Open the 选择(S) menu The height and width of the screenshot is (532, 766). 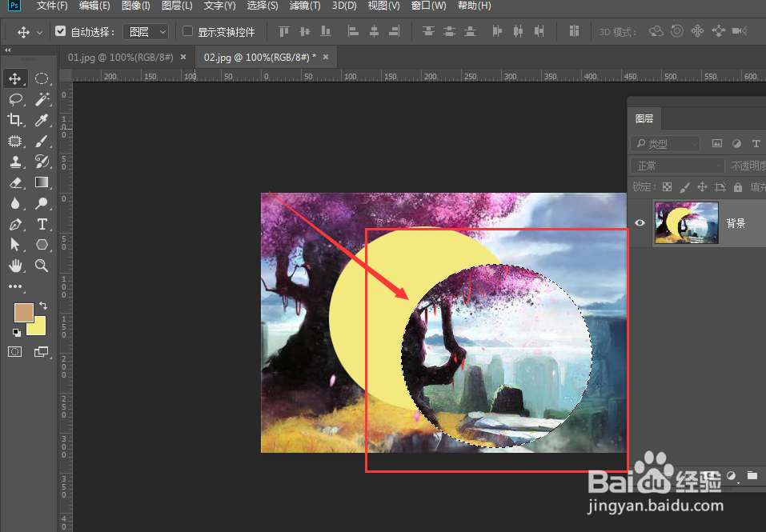(x=263, y=6)
